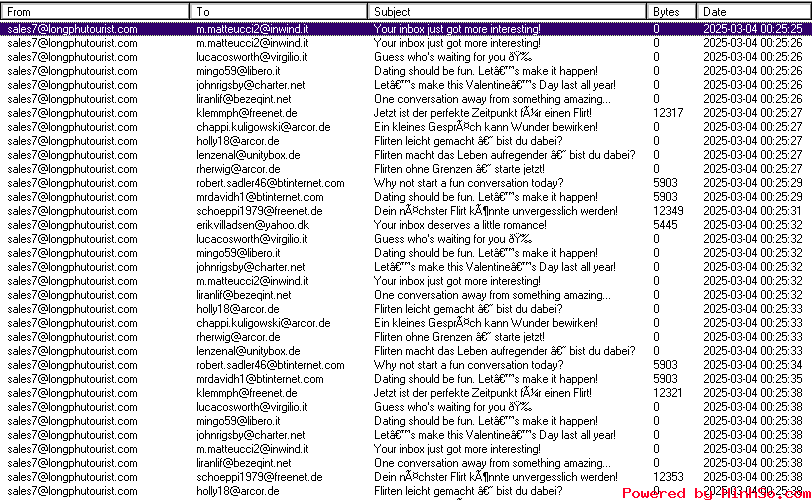Screen dimensions: 812x500
Task: Click lucacosworth@virgilio.it in the 00:25:26 row
Action: coord(252,57)
